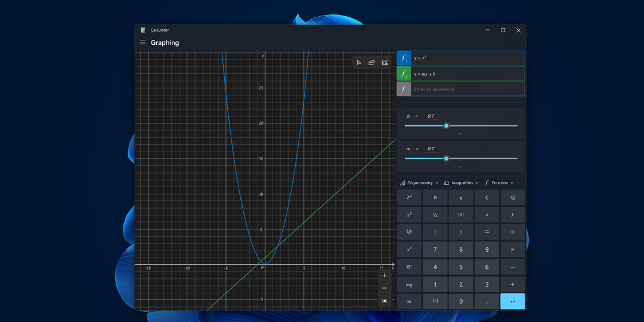644x322 pixels.
Task: Click the b variable slider handle
Action: pyautogui.click(x=446, y=126)
